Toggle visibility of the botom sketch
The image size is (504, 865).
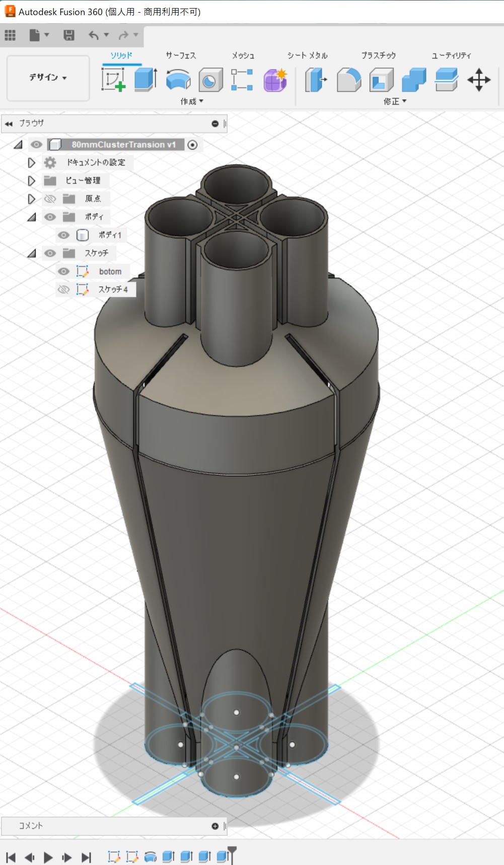click(x=63, y=271)
